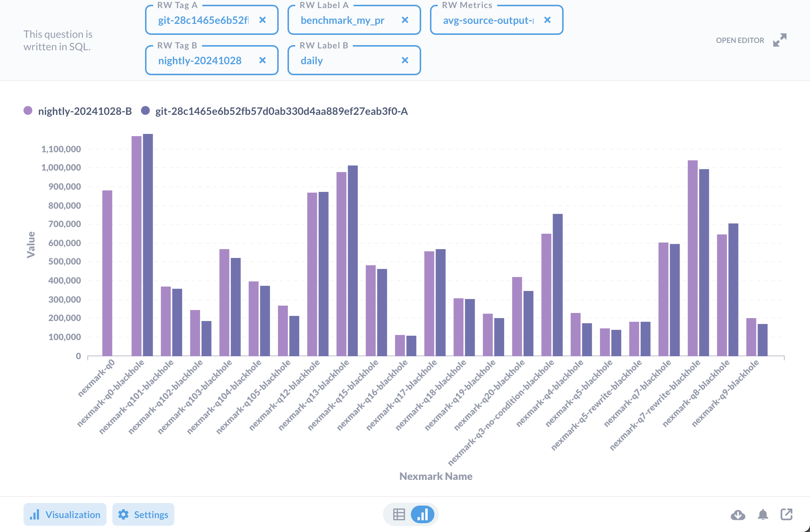The height and width of the screenshot is (532, 810).
Task: Select the nexmark-q3-no-condition-blackhole git bar
Action: 558,285
